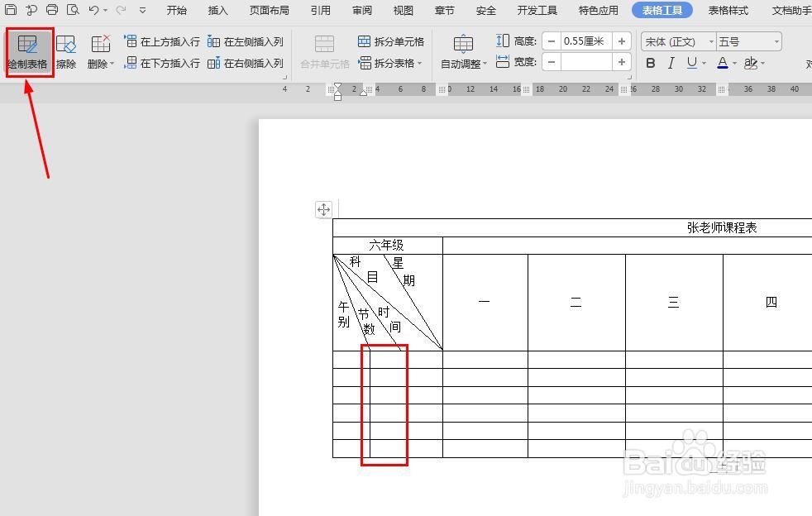
Task: Open the 页面布局 ribbon tab
Action: [x=269, y=10]
